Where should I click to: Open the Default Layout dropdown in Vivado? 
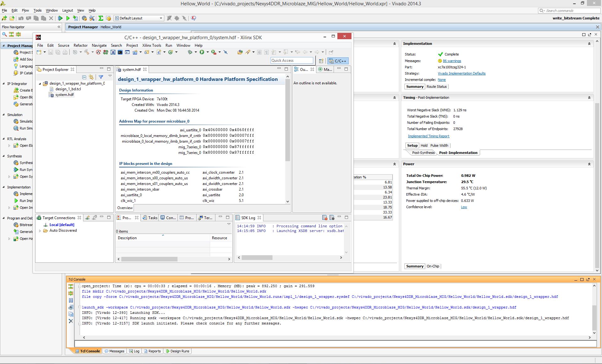tap(139, 18)
